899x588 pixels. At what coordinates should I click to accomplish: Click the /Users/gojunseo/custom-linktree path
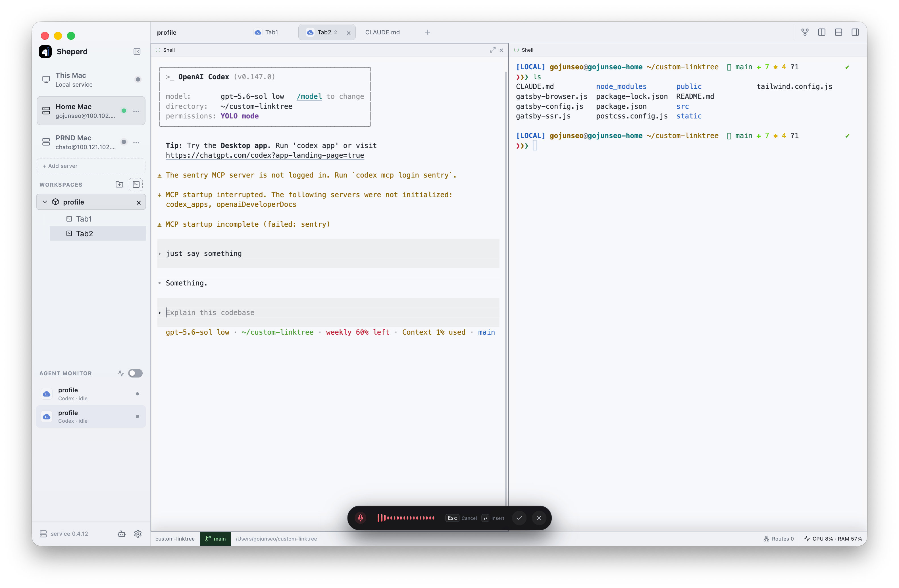[276, 539]
